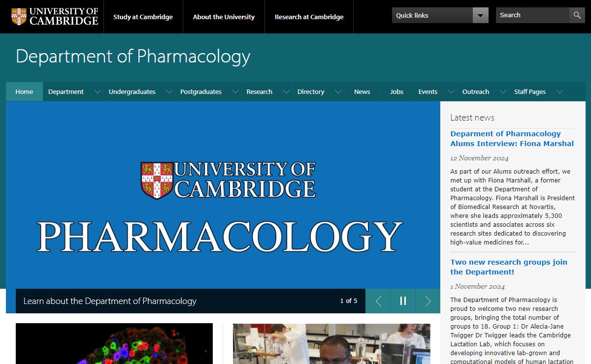
Task: Click the Pharmacology banner slide image
Action: (223, 195)
